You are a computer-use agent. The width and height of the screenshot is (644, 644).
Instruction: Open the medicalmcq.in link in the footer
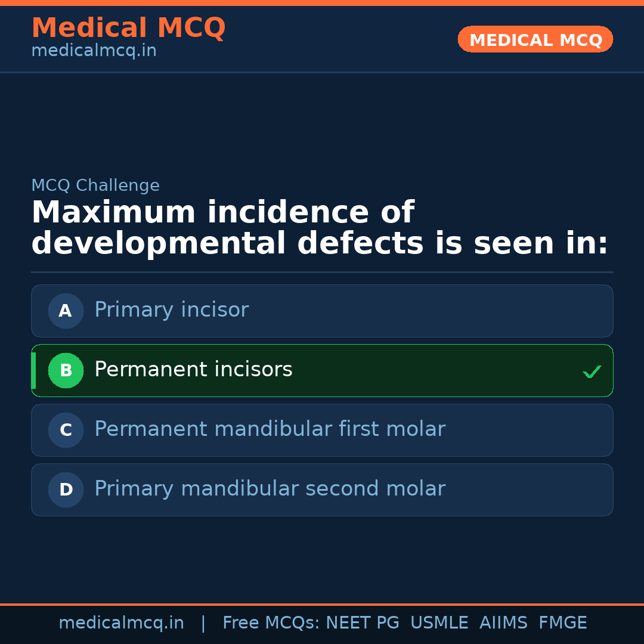pos(121,623)
